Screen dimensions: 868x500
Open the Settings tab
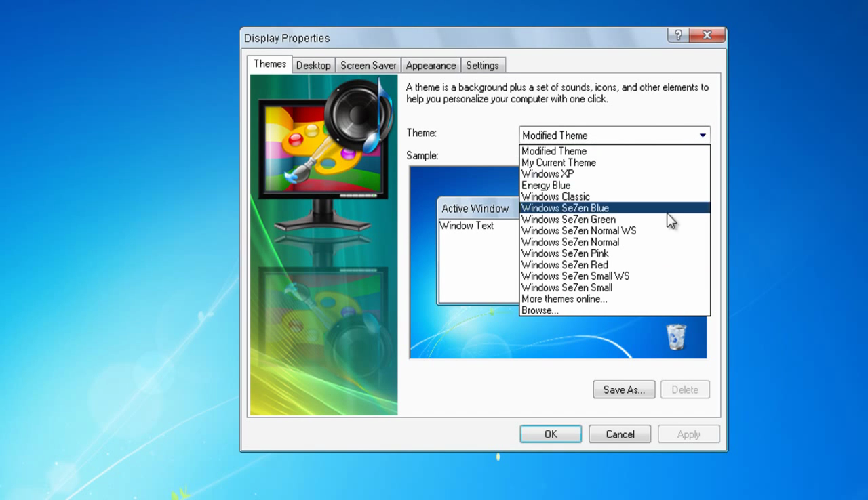[x=482, y=66]
